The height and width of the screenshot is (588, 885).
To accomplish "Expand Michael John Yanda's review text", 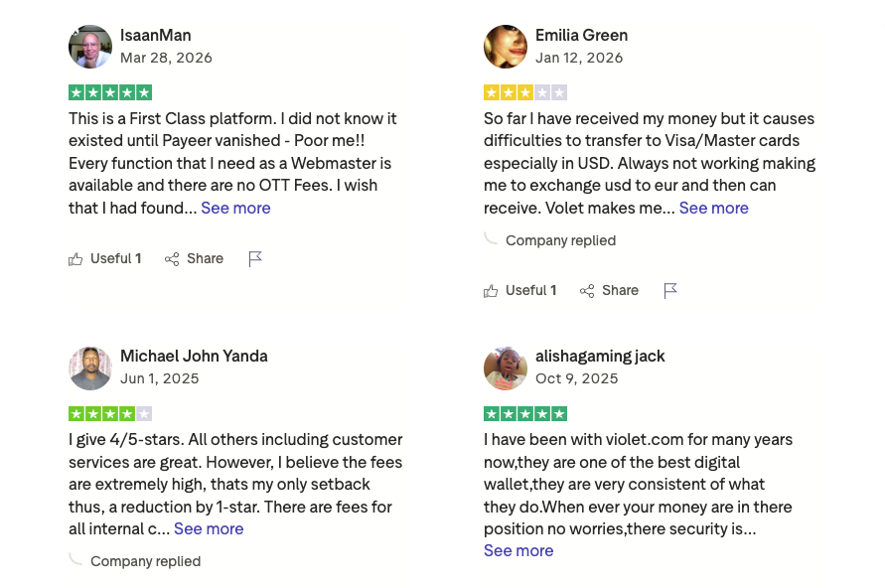I will coord(209,529).
